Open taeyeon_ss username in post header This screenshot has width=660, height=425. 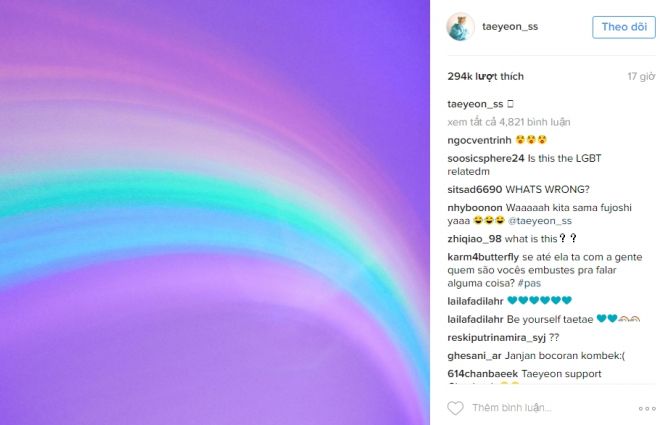coord(510,27)
